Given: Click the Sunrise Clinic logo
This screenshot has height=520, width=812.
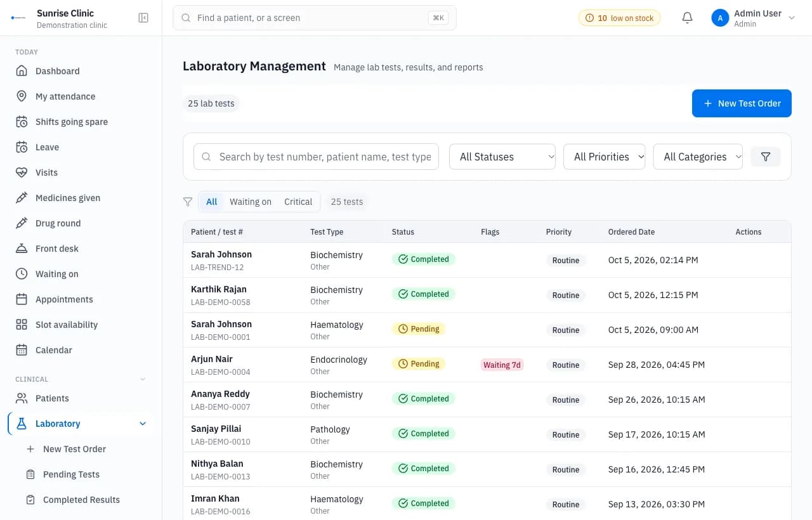Looking at the screenshot, I should (x=19, y=18).
